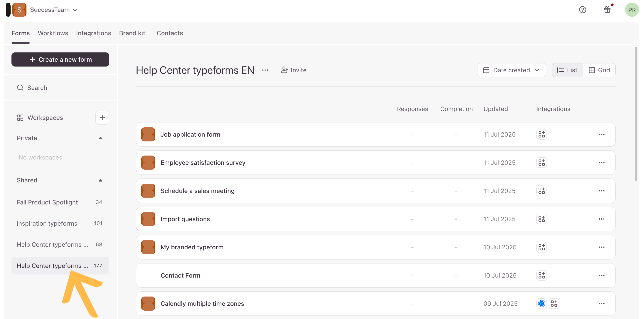
Task: Click Create a new form button
Action: coord(60,59)
